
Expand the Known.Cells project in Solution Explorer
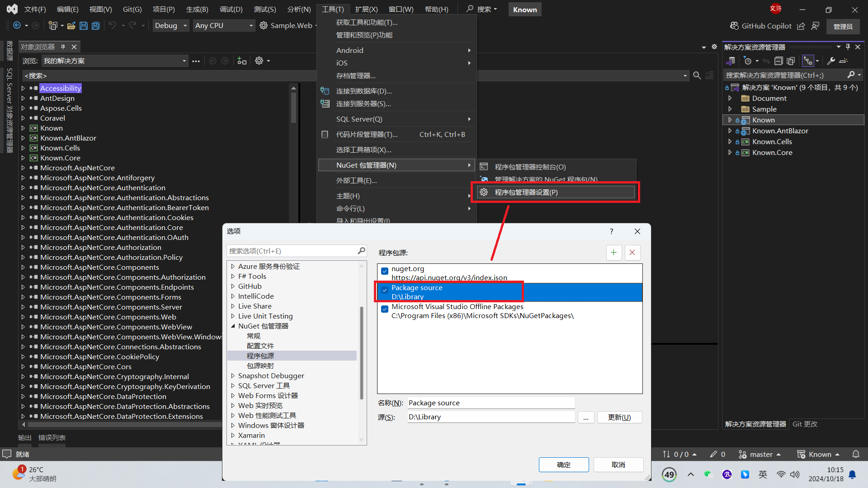coord(730,142)
